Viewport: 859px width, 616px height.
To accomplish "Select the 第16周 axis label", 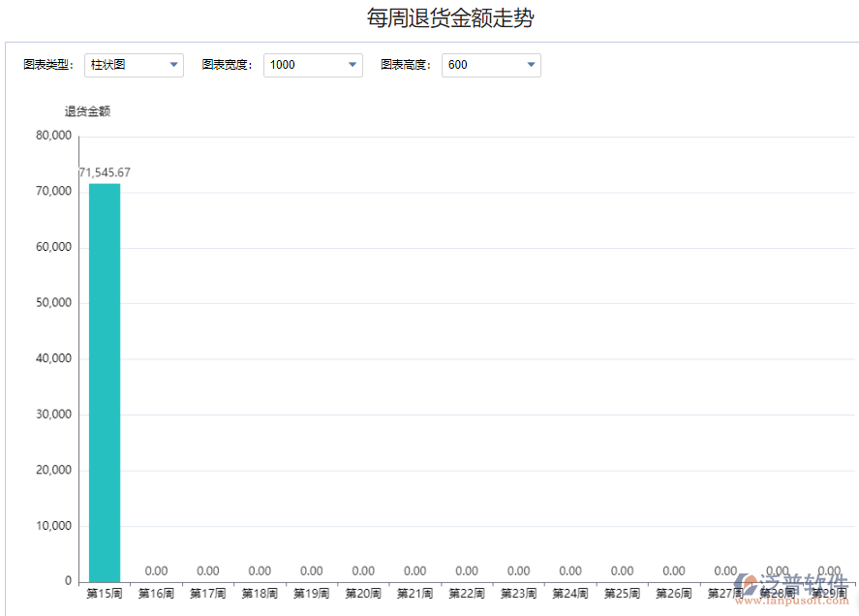I will [155, 592].
